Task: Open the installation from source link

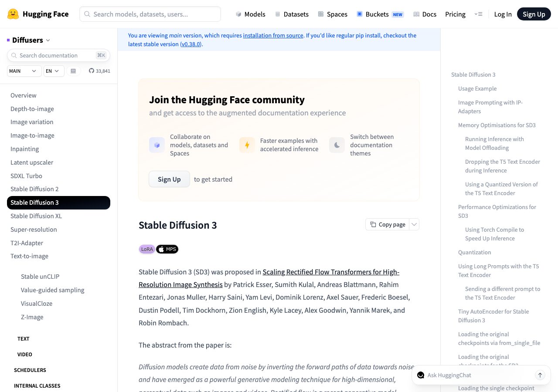Action: 273,35
